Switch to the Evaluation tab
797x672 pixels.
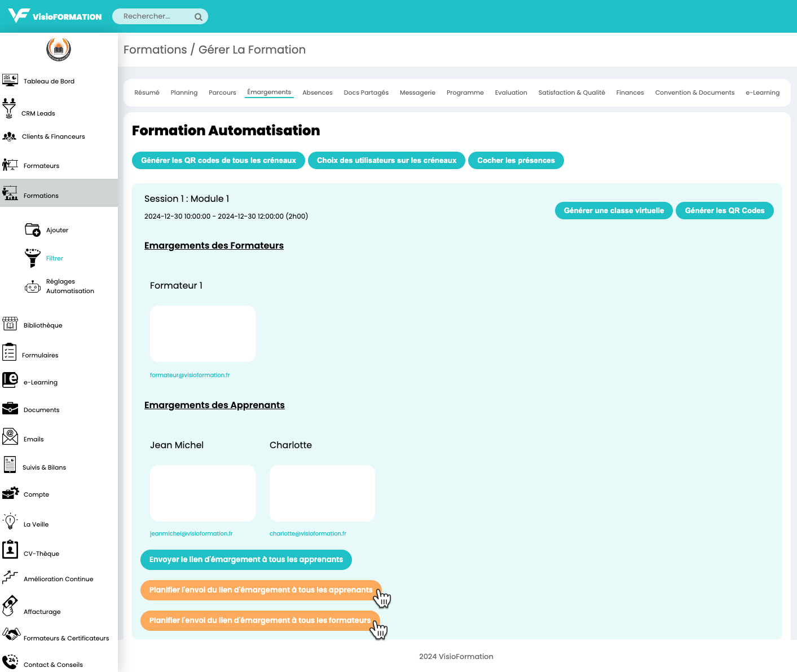coord(511,92)
